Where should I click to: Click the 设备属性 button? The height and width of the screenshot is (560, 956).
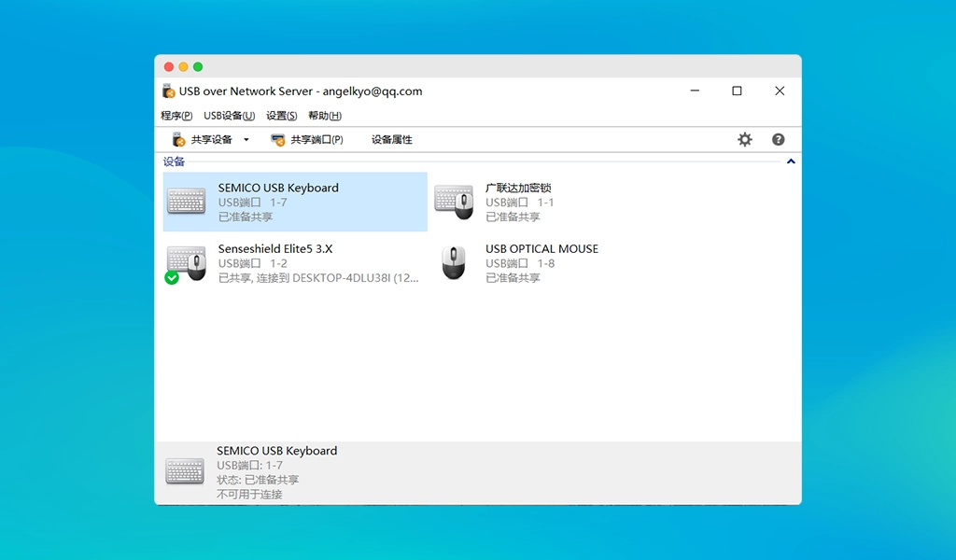tap(391, 140)
